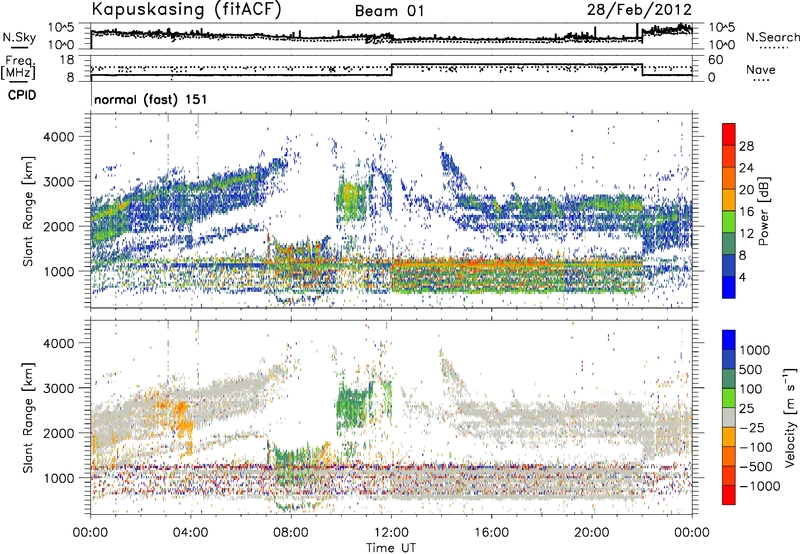Click the green velocity patch near 10:30 UT
This screenshot has height=554, width=800.
tap(353, 407)
